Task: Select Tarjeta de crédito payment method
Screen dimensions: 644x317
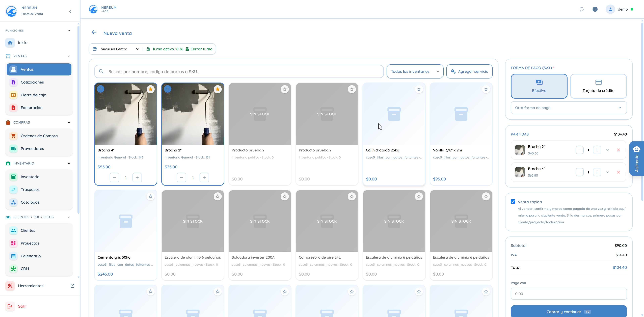Action: click(598, 86)
